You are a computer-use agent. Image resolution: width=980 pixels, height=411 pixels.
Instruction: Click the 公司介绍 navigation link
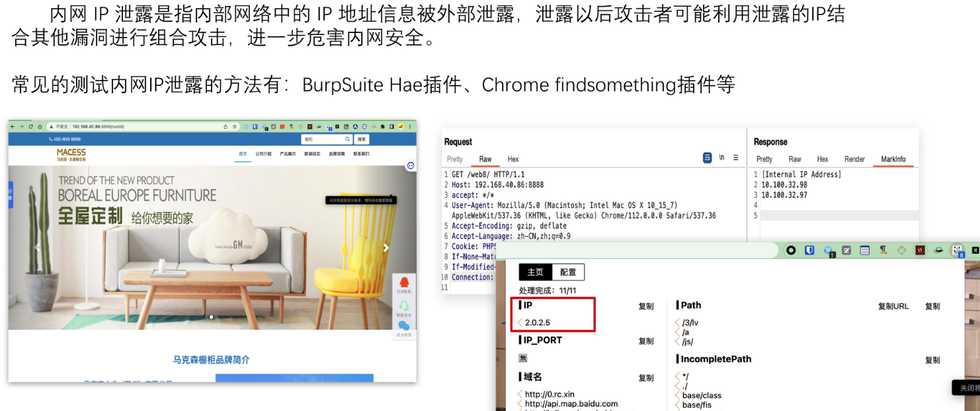[x=263, y=154]
